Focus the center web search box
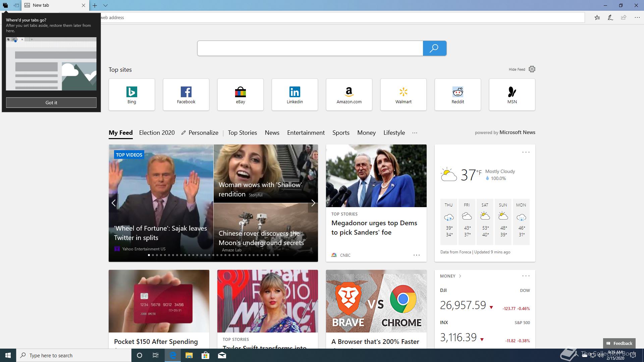 coord(310,48)
